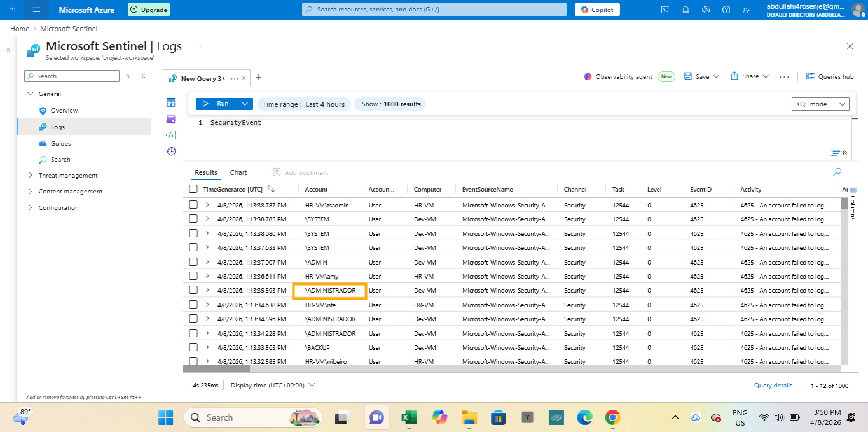This screenshot has height=432, width=868.
Task: Open the Tables schema icon in side rail
Action: point(170,102)
